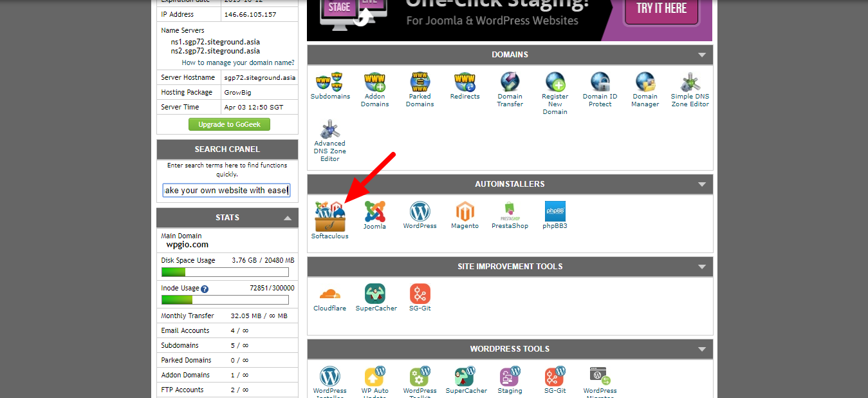The image size is (868, 398).
Task: Click the Disk Space Usage progress bar
Action: coord(225,272)
